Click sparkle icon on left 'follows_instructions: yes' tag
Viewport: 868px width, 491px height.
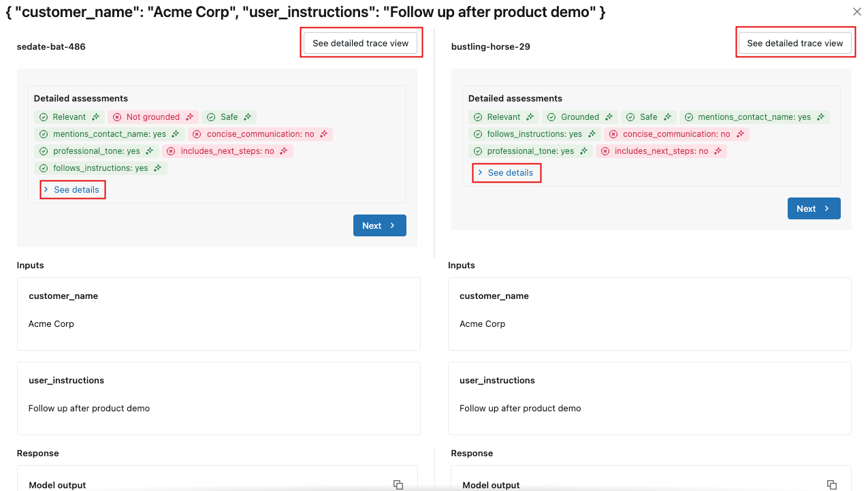(x=158, y=168)
